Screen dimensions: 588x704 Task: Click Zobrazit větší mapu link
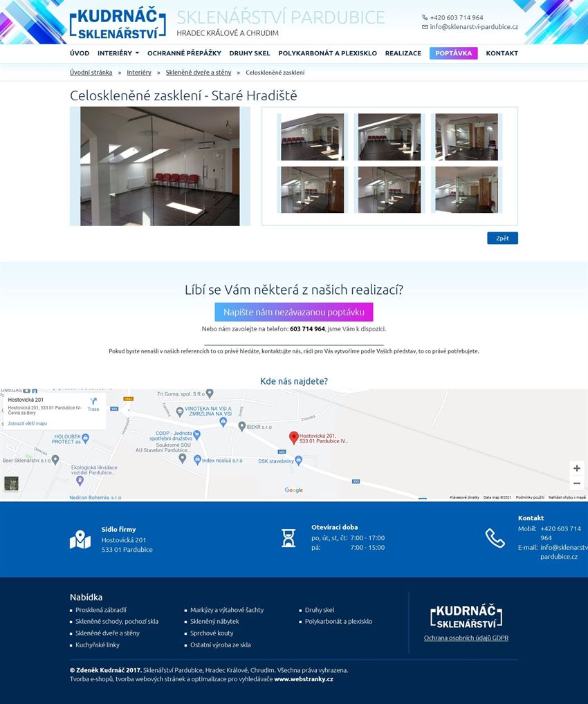[x=28, y=423]
